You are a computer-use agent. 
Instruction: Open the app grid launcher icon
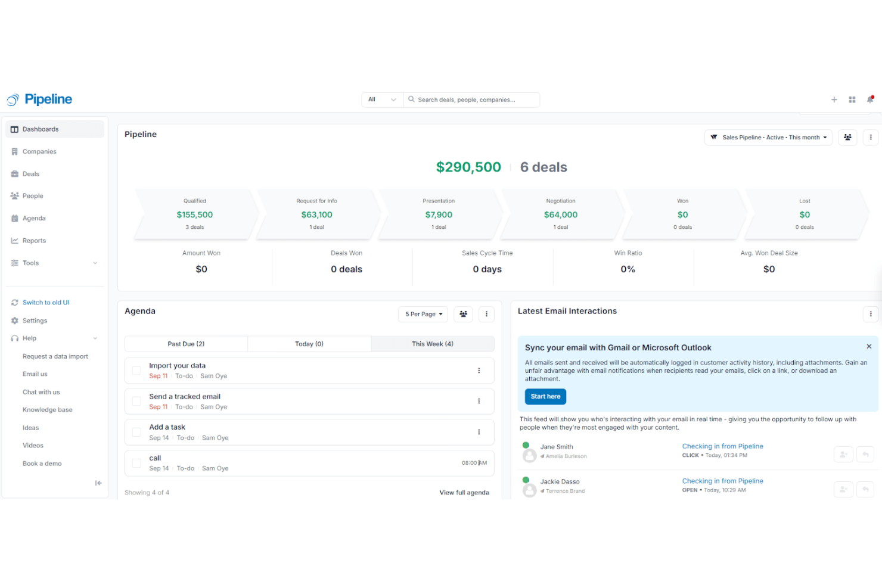[852, 99]
